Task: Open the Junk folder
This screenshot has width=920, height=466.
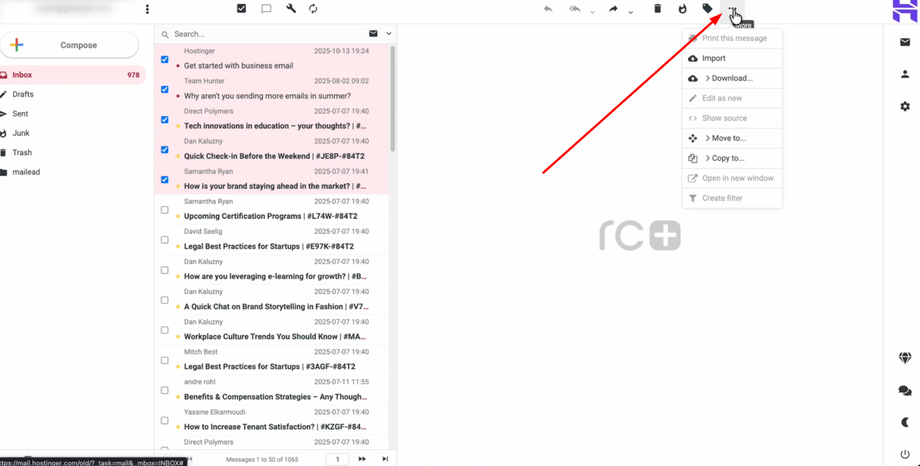Action: coord(72,133)
